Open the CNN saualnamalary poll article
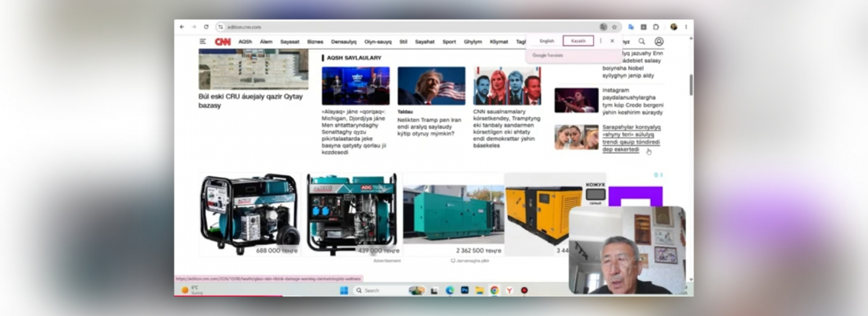Image resolution: width=868 pixels, height=316 pixels. pyautogui.click(x=506, y=128)
